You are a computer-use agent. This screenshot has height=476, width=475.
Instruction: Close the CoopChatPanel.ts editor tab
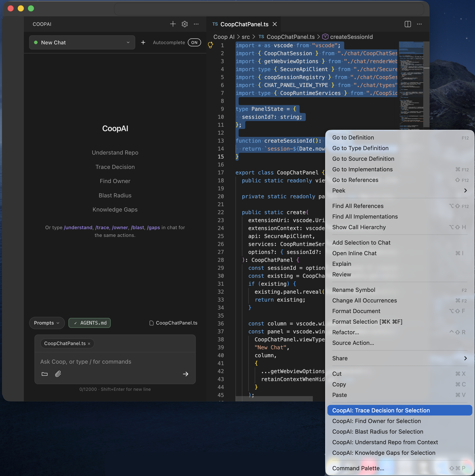click(x=275, y=24)
